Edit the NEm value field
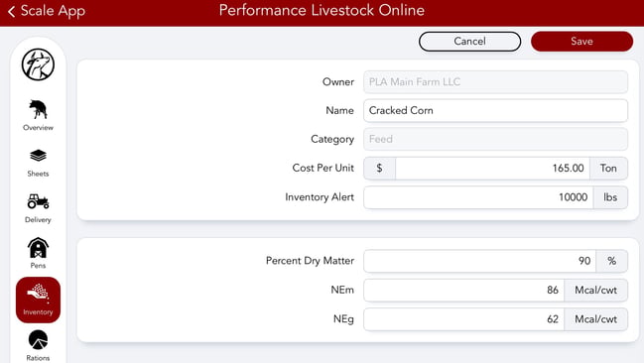Viewport: 644px width, 363px height. tap(464, 290)
